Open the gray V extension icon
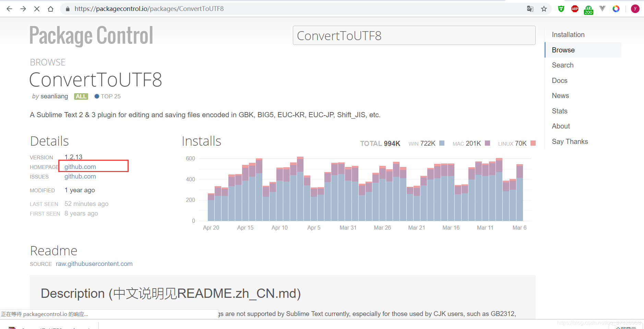Viewport: 644px width, 329px height. 602,9
